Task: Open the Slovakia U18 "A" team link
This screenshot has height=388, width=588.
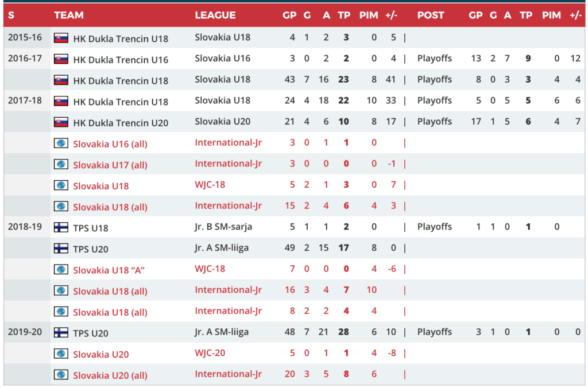Action: click(x=109, y=270)
